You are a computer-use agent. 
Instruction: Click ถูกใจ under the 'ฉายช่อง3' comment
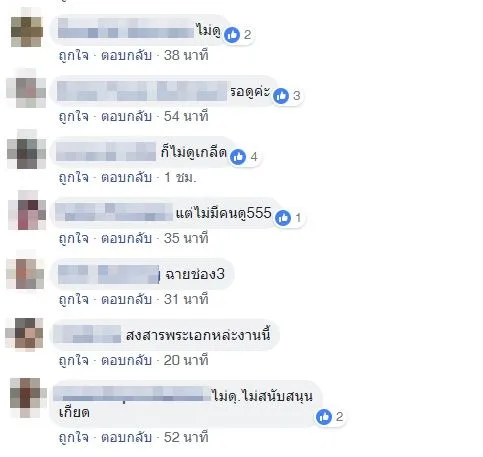pos(74,299)
